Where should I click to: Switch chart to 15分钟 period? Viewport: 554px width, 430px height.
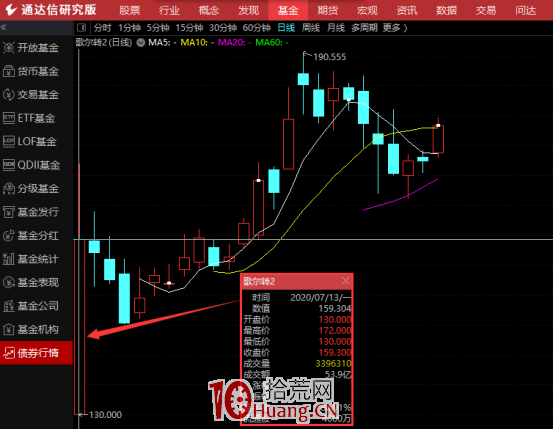[189, 28]
